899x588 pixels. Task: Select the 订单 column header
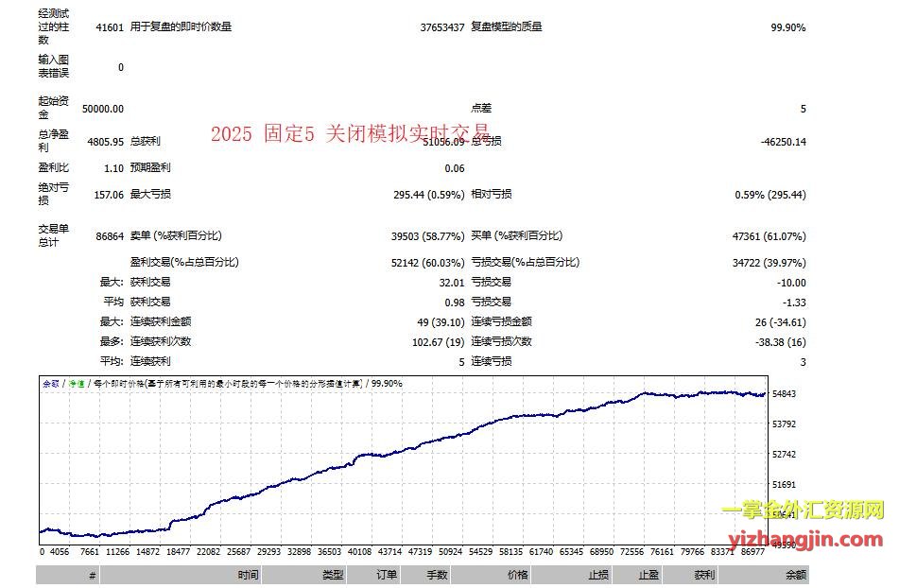pyautogui.click(x=387, y=575)
